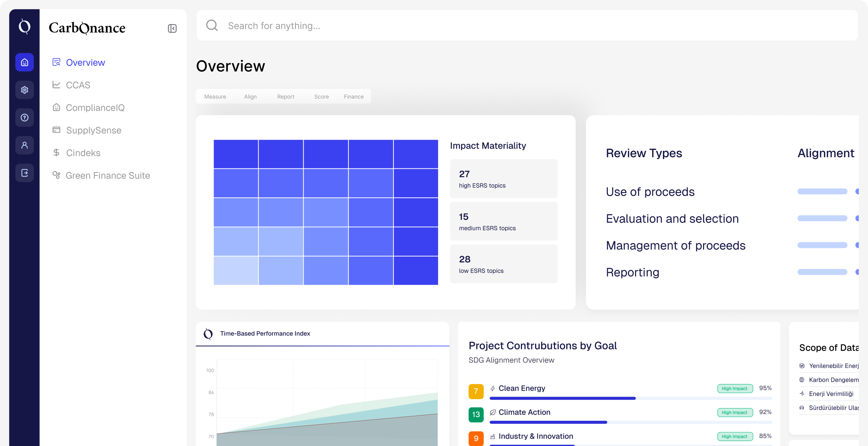This screenshot has height=446, width=868.
Task: Click the Green Finance Suite icon
Action: 56,175
